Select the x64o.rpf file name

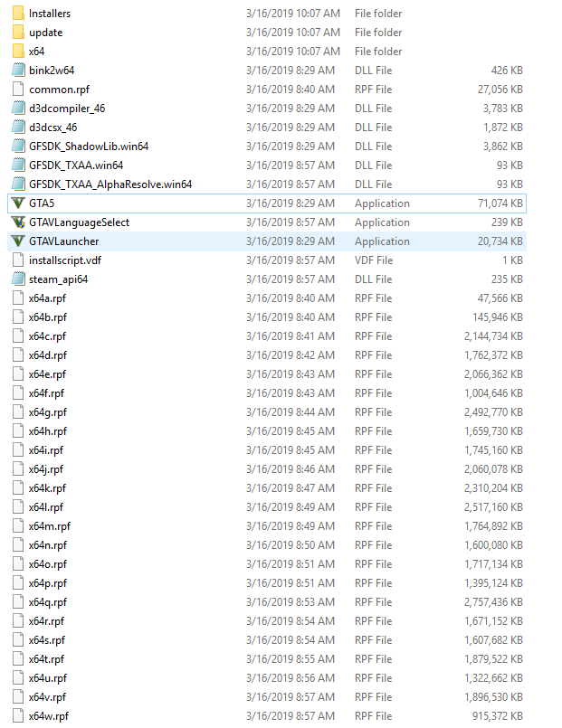48,564
